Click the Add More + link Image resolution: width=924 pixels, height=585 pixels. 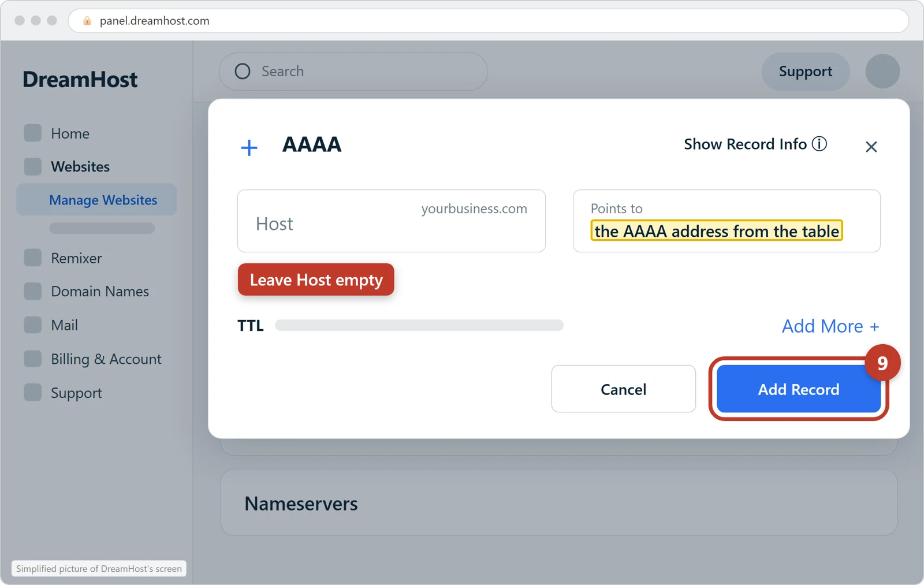(830, 326)
